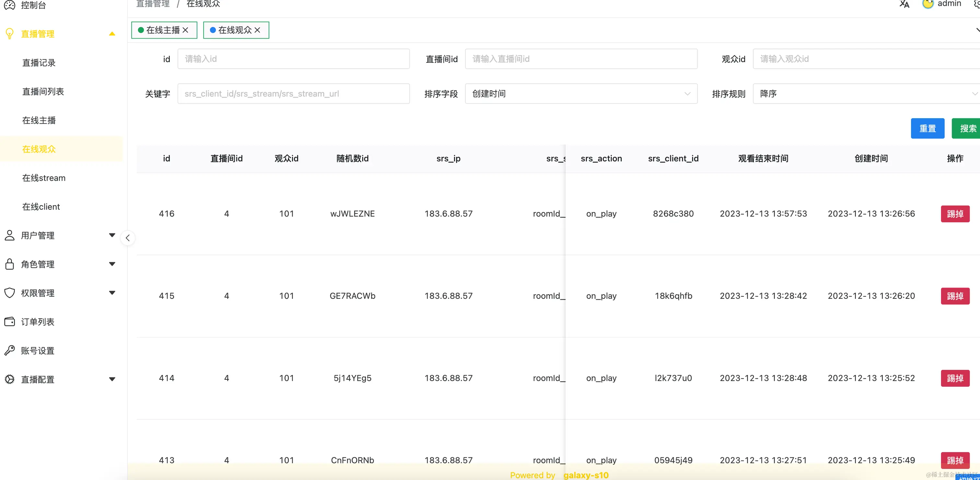980x480 pixels.
Task: Expand the 直播配置 menu arrow
Action: pyautogui.click(x=112, y=379)
